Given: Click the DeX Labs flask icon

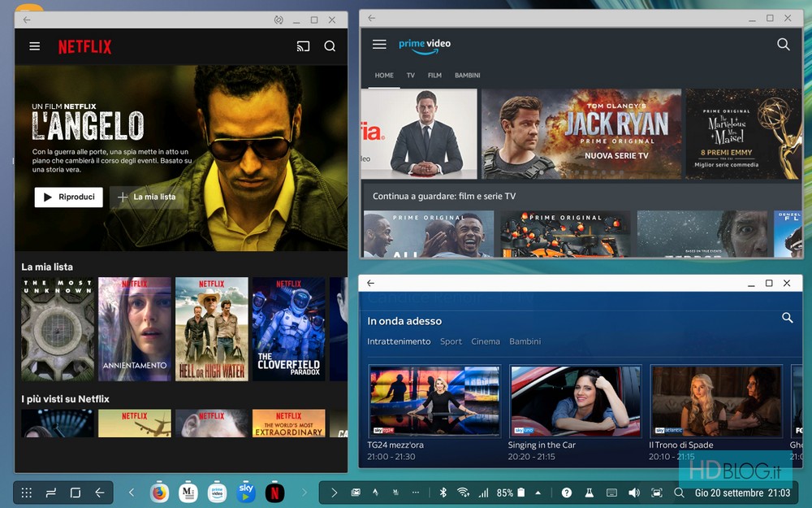Looking at the screenshot, I should click(x=589, y=493).
